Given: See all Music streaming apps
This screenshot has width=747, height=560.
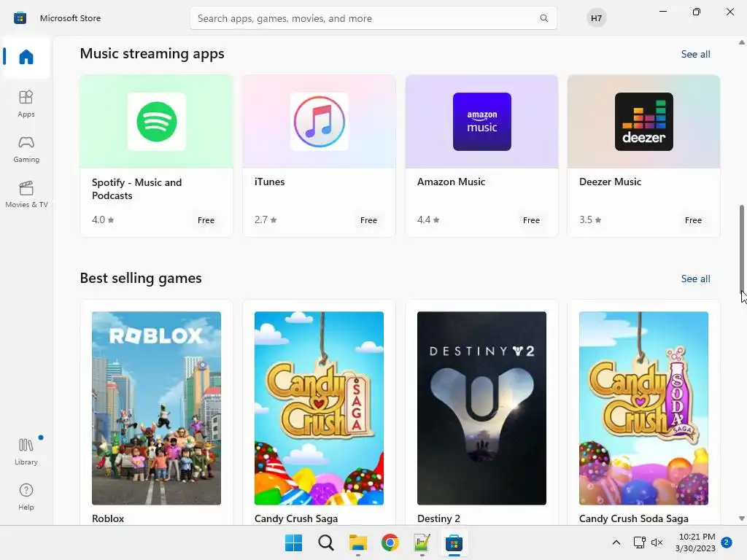Looking at the screenshot, I should pos(695,54).
